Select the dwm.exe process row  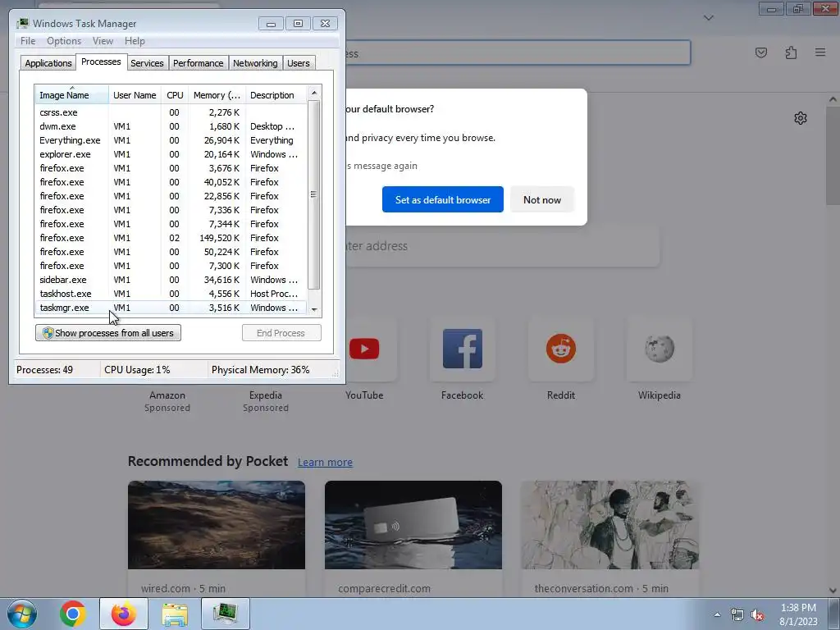tap(171, 126)
